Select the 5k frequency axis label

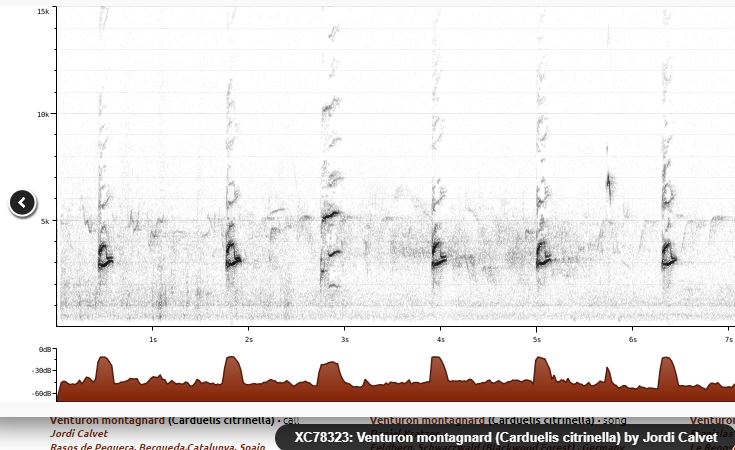45,221
